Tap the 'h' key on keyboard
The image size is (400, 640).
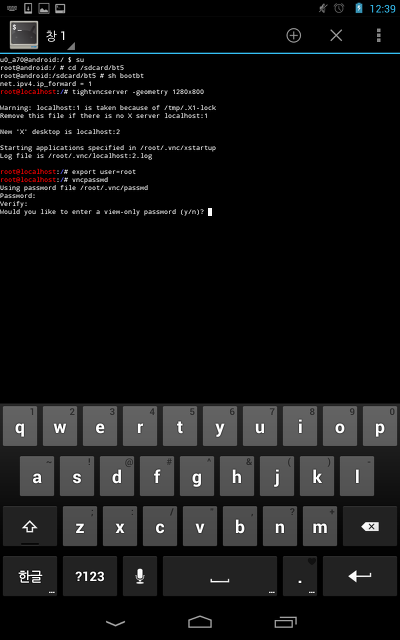coord(237,476)
